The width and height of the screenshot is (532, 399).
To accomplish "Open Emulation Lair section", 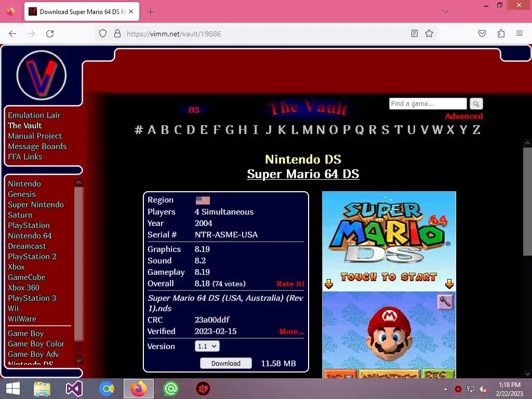I will [34, 115].
